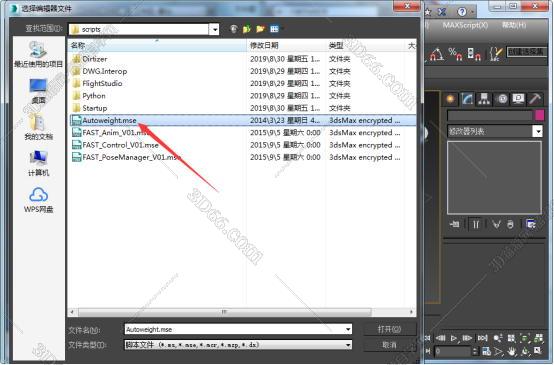554x365 pixels.
Task: Click the Create New Folder icon
Action: (260, 29)
